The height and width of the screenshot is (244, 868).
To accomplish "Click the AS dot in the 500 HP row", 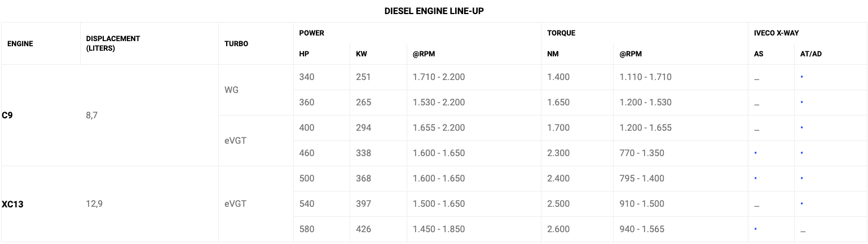I will (x=755, y=178).
